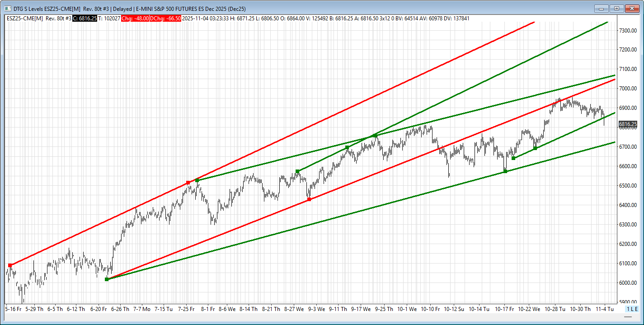Click the 10-1 We date on time axis

tap(406, 309)
